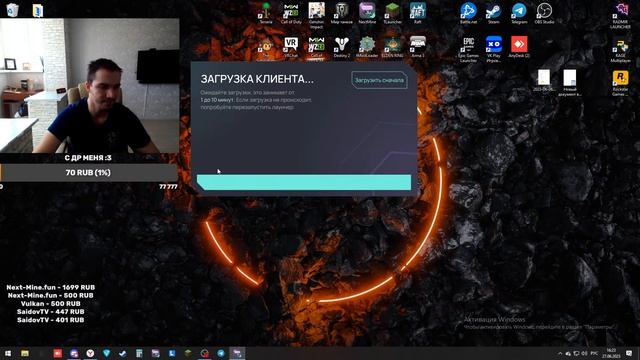Open the Epic Games Launcher shortcut

click(468, 49)
